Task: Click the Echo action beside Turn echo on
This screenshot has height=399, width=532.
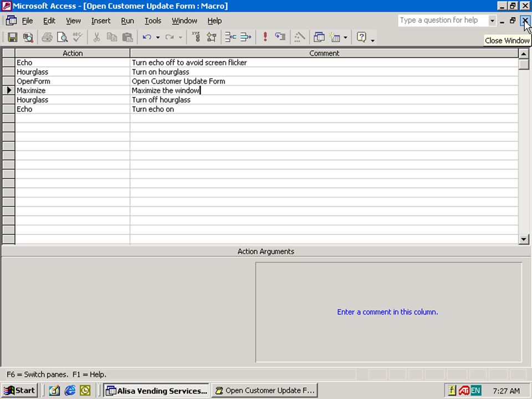Action: pyautogui.click(x=73, y=109)
